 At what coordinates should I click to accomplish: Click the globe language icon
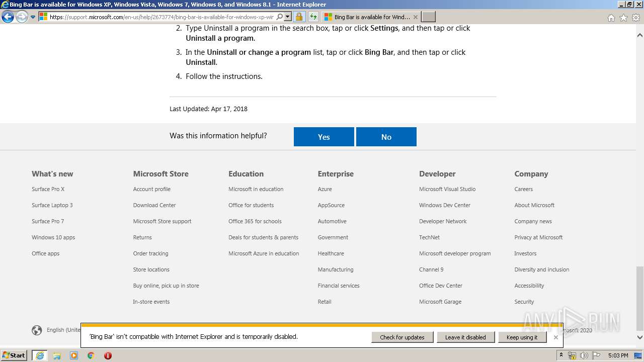pos(37,330)
